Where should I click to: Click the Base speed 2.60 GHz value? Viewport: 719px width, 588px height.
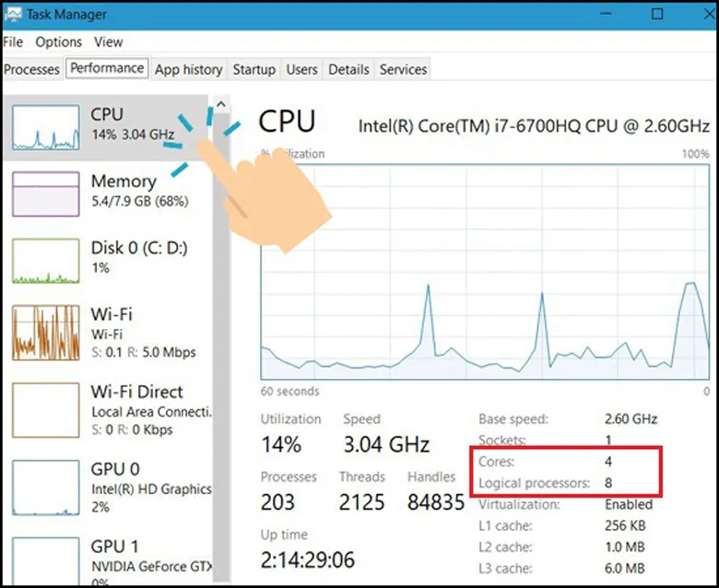[631, 419]
